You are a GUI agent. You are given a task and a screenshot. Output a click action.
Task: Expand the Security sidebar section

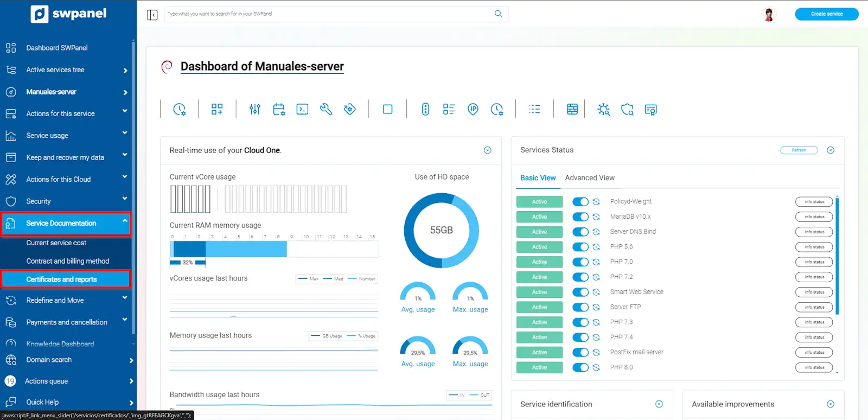pyautogui.click(x=65, y=201)
